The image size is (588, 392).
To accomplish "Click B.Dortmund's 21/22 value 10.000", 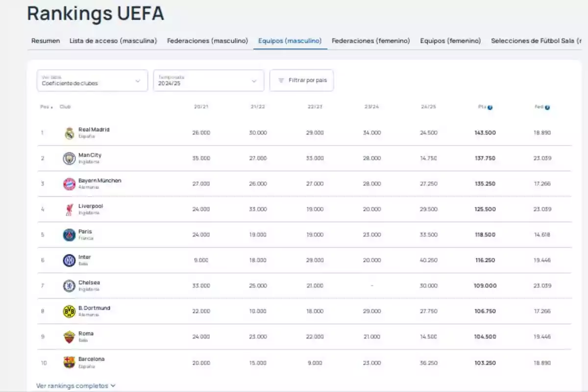I will [258, 311].
